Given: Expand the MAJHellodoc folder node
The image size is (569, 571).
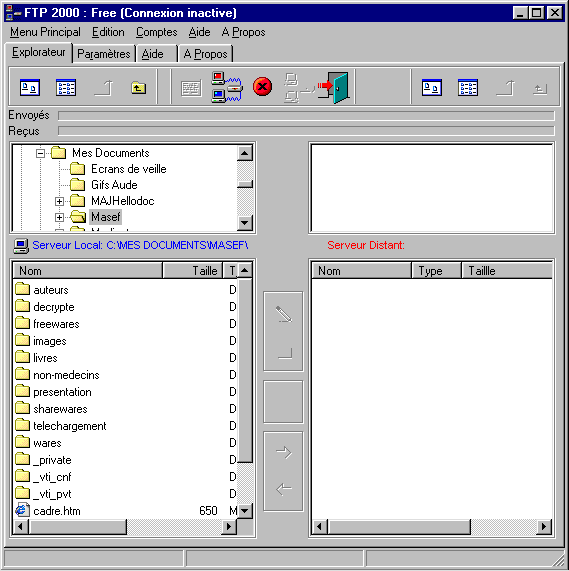Looking at the screenshot, I should [x=59, y=201].
